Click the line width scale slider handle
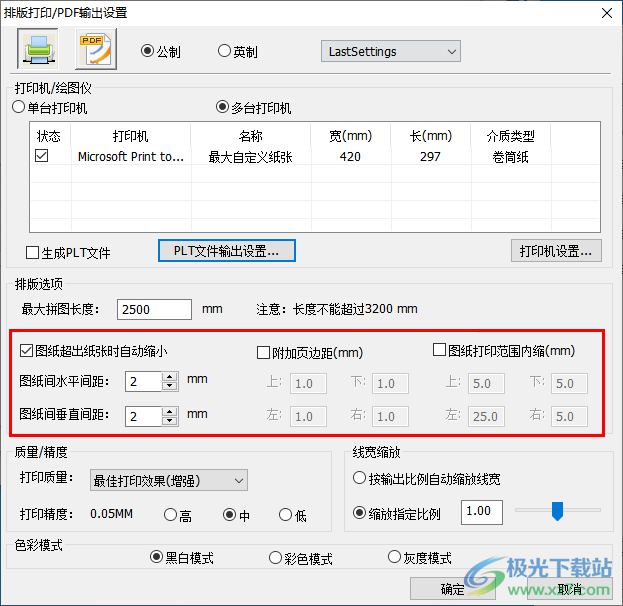This screenshot has height=606, width=623. 557,511
